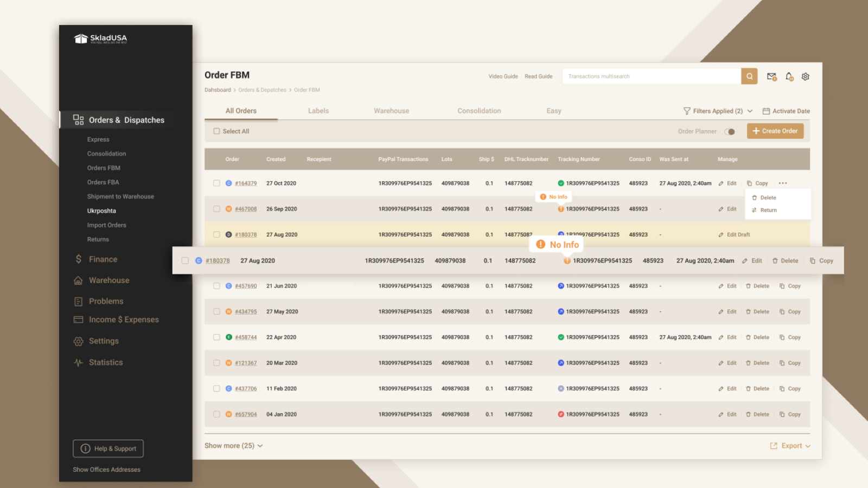Open Statistics in the sidebar
The image size is (868, 488).
pyautogui.click(x=98, y=362)
